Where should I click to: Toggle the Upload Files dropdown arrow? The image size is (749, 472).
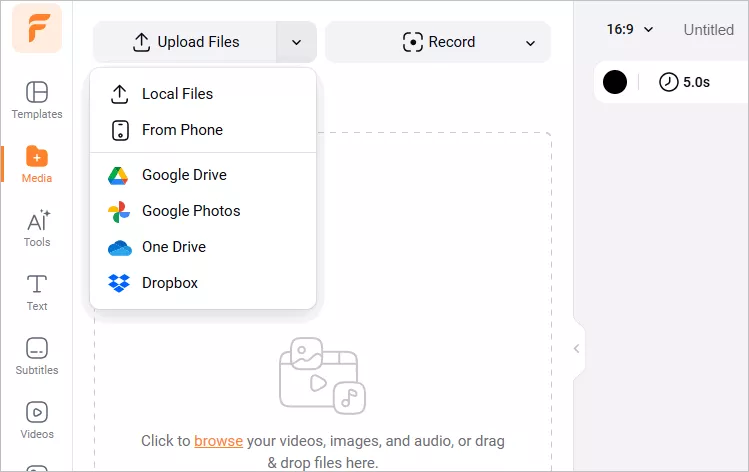pyautogui.click(x=297, y=42)
